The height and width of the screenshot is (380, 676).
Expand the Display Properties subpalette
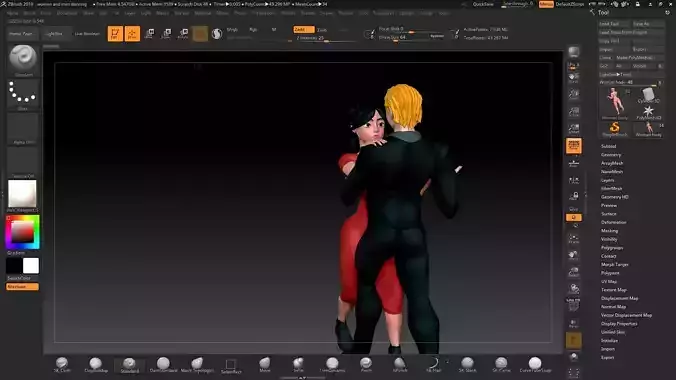click(619, 323)
